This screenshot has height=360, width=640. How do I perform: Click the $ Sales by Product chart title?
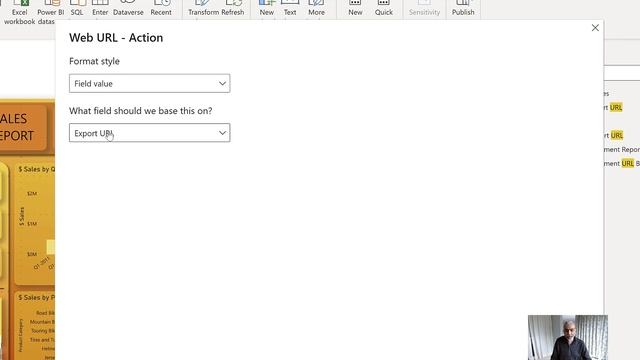pos(36,298)
